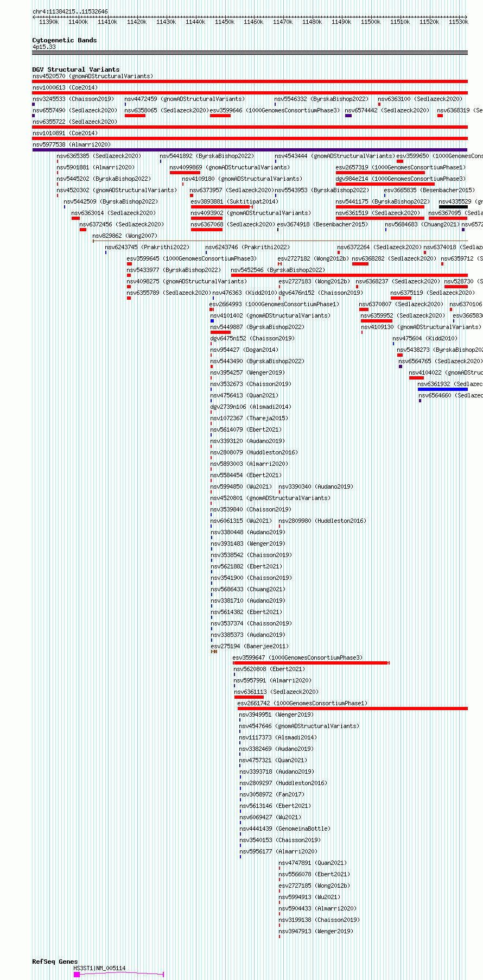Open nsv5441892 (ByrskaBishop2022) variant
This screenshot has width=483, height=980.
tap(207, 156)
